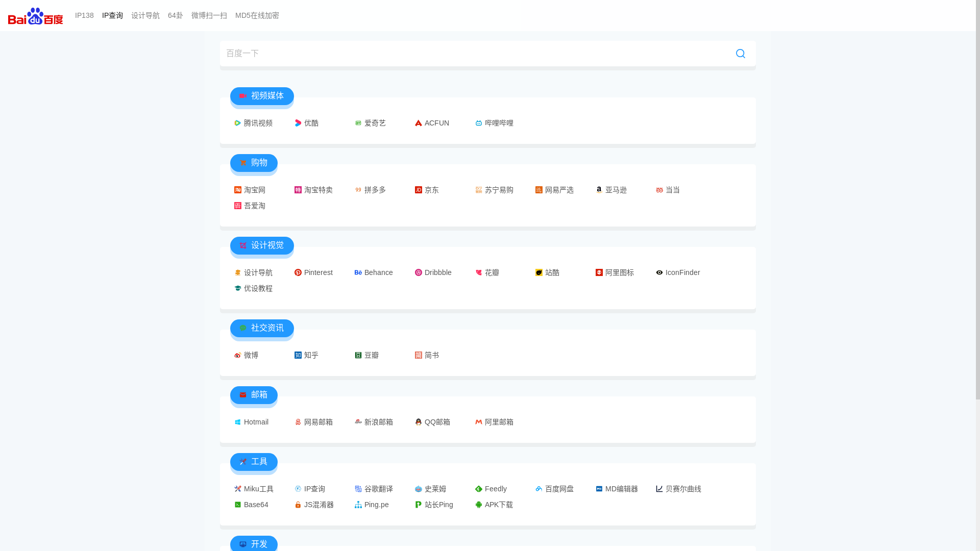Viewport: 980px width, 551px height.
Task: Click the 优酷 icon
Action: pos(298,123)
